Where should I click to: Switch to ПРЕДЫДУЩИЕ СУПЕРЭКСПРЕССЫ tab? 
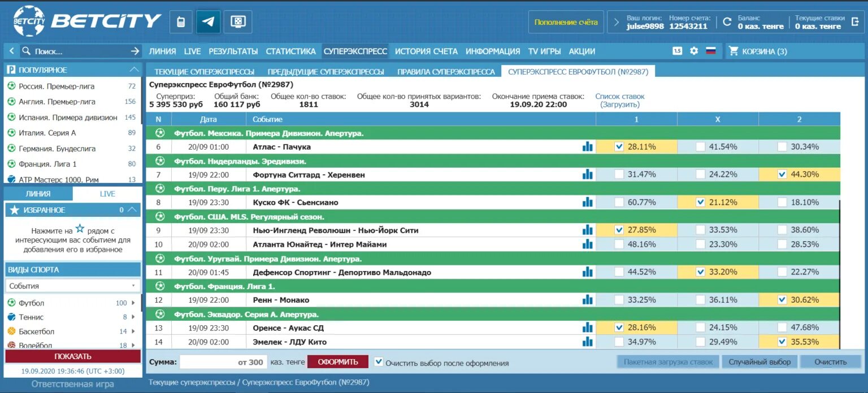click(x=326, y=72)
